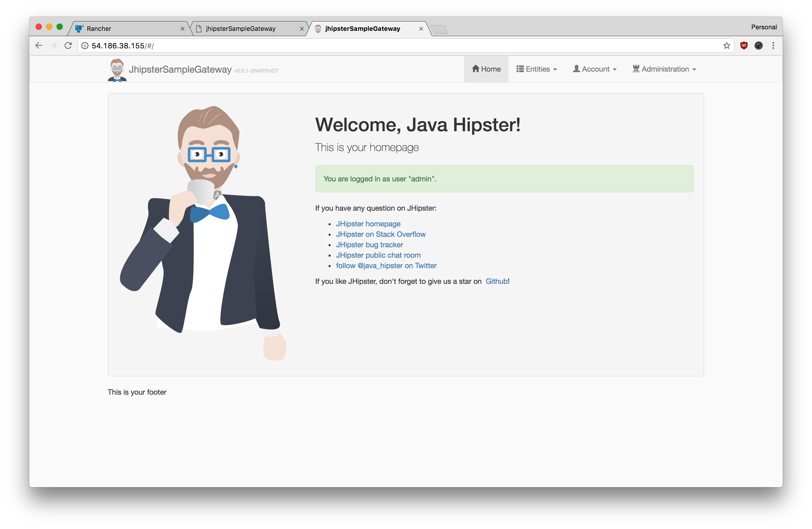Viewport: 812px width, 529px height.
Task: Close the Rancher tab
Action: coord(183,29)
